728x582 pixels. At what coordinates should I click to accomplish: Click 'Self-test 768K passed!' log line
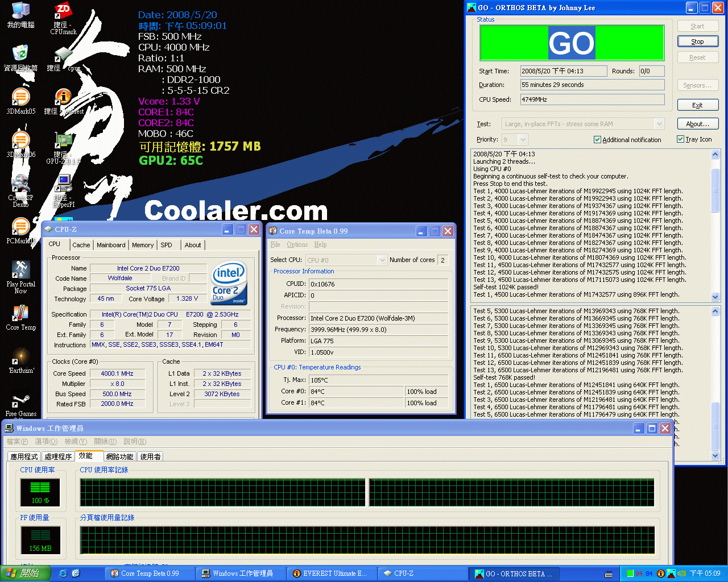(504, 377)
